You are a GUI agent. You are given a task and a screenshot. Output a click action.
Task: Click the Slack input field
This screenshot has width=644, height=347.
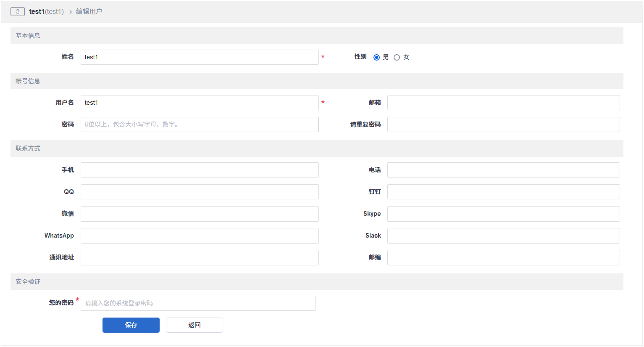[503, 236]
